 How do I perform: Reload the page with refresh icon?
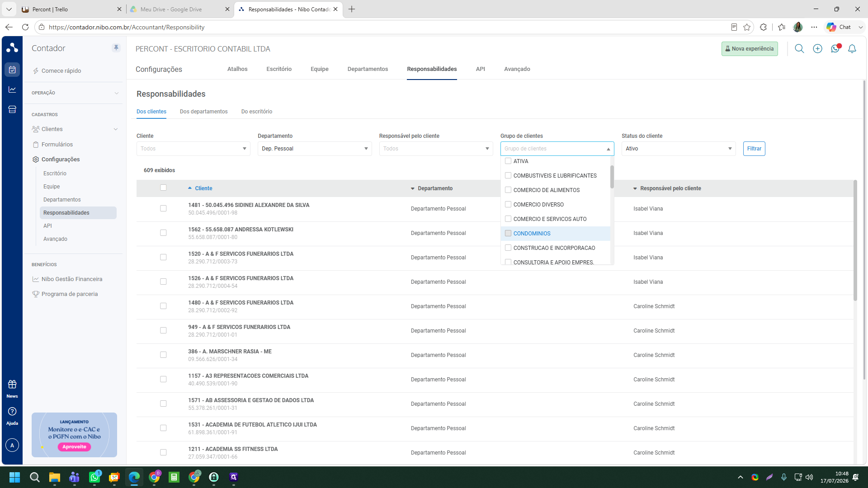tap(25, 27)
